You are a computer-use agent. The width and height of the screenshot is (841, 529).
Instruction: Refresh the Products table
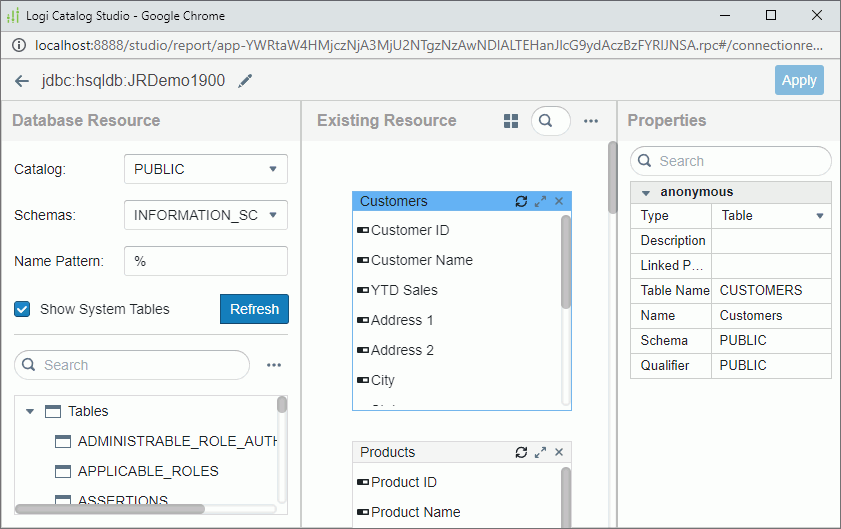(x=521, y=452)
